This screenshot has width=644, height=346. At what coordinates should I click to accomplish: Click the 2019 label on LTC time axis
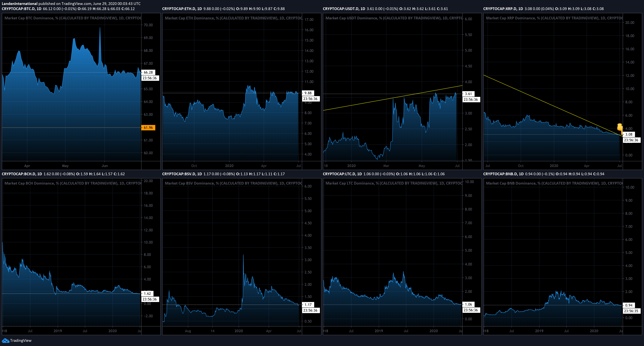tap(379, 331)
